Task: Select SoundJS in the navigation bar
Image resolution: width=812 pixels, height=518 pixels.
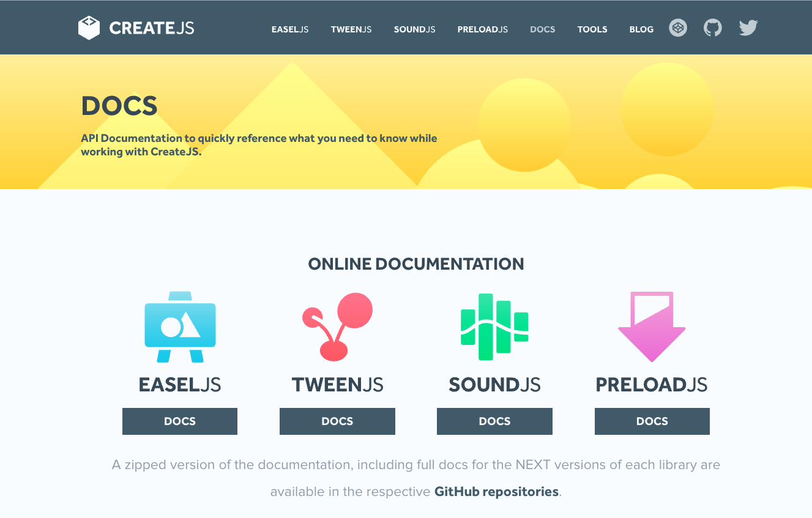Action: pos(415,29)
